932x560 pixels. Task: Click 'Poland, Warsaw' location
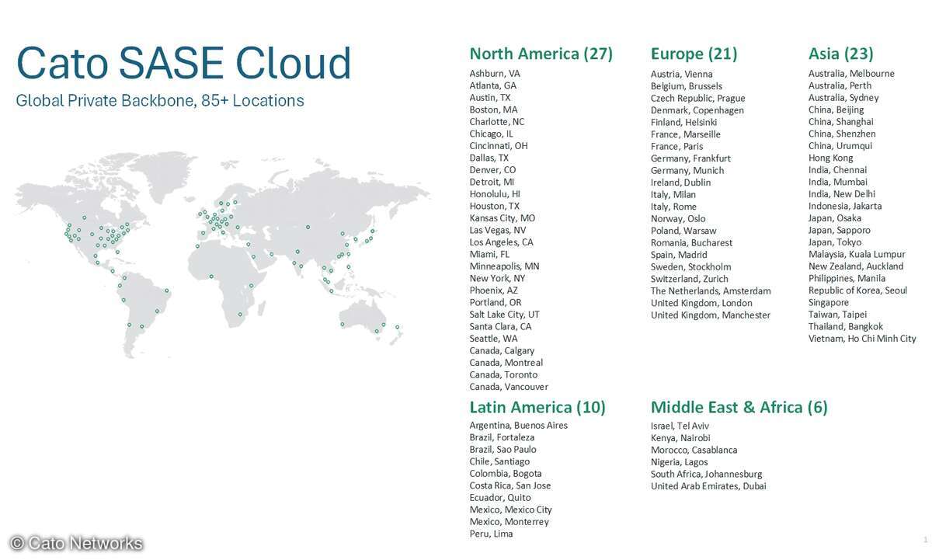683,231
